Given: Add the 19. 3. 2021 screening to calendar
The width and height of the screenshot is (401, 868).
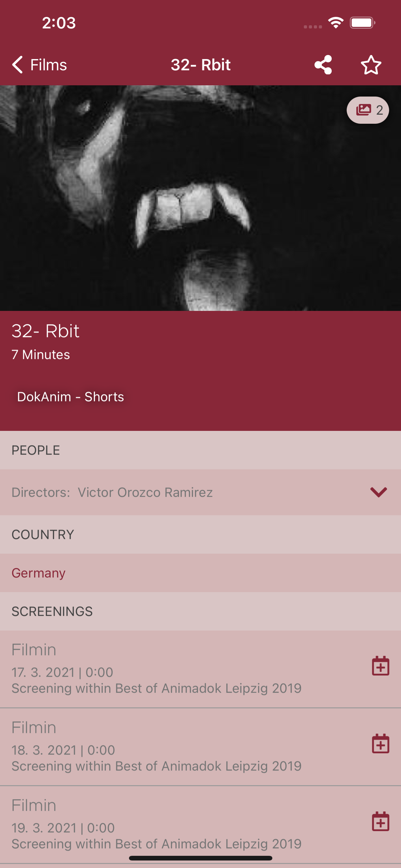Looking at the screenshot, I should pos(380,821).
